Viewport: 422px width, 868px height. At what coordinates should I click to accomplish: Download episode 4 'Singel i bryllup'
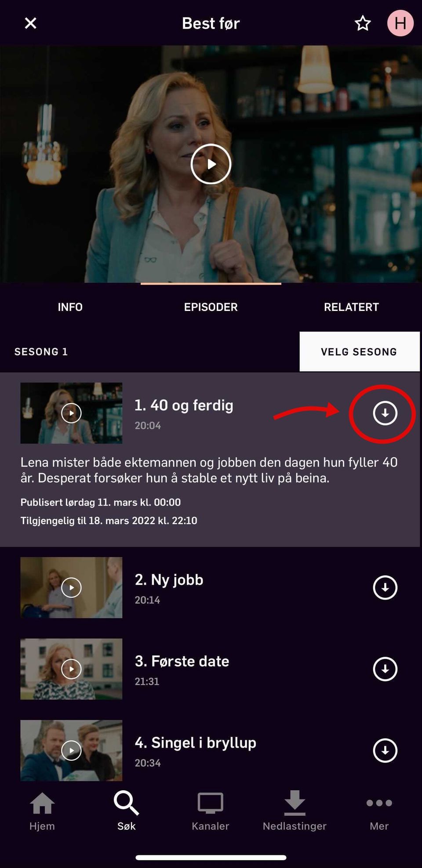pyautogui.click(x=385, y=750)
